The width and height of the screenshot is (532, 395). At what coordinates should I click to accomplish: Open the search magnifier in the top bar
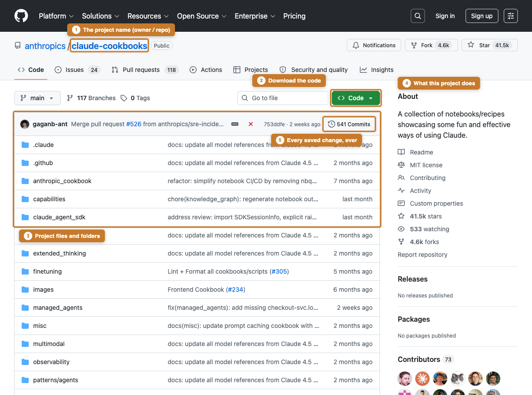click(x=418, y=16)
